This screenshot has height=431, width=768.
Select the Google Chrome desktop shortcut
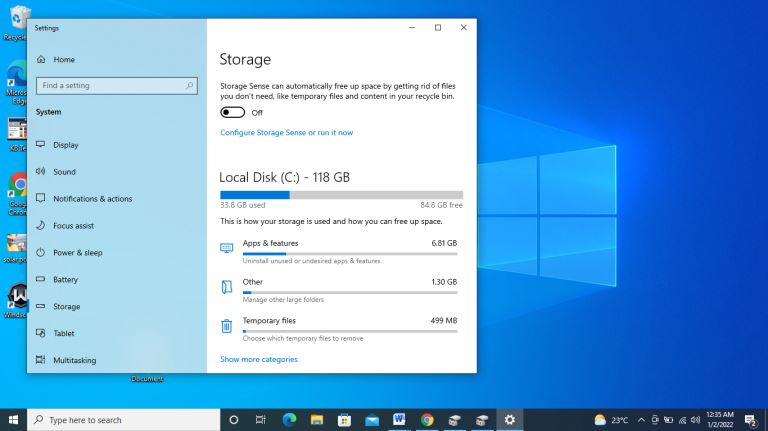[17, 193]
